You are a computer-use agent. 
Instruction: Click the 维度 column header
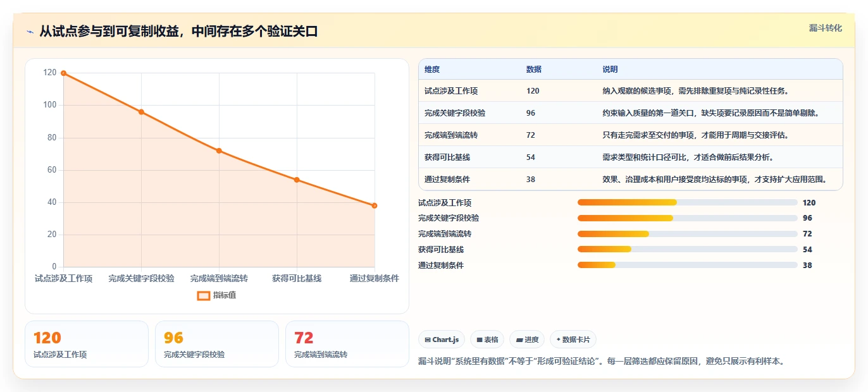click(x=432, y=70)
